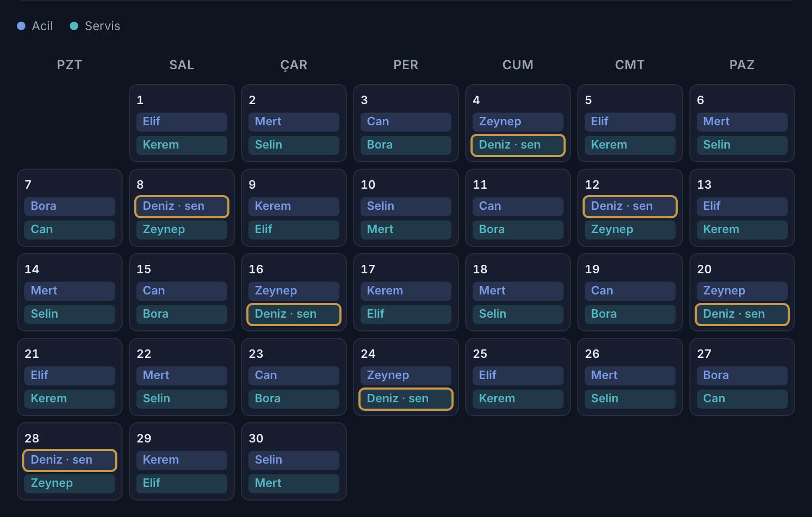Select Mert's Acil shift on day 6
The height and width of the screenshot is (517, 812).
coord(742,122)
